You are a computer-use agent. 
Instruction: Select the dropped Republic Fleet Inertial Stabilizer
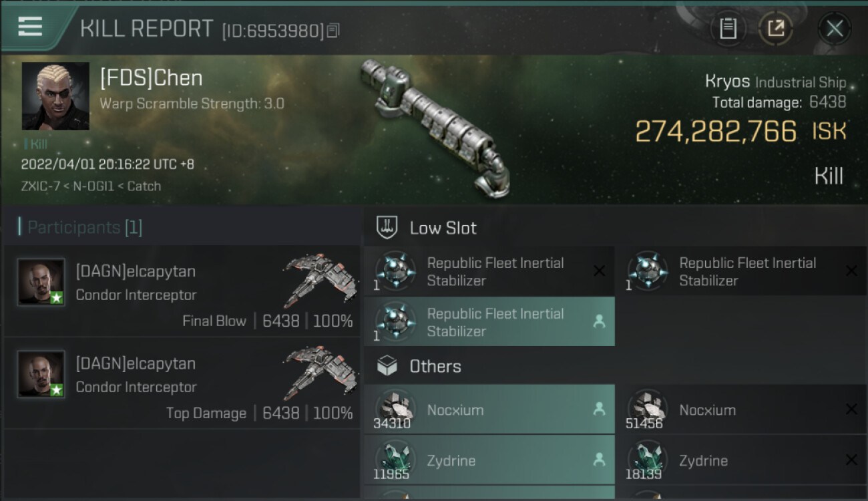pos(489,322)
